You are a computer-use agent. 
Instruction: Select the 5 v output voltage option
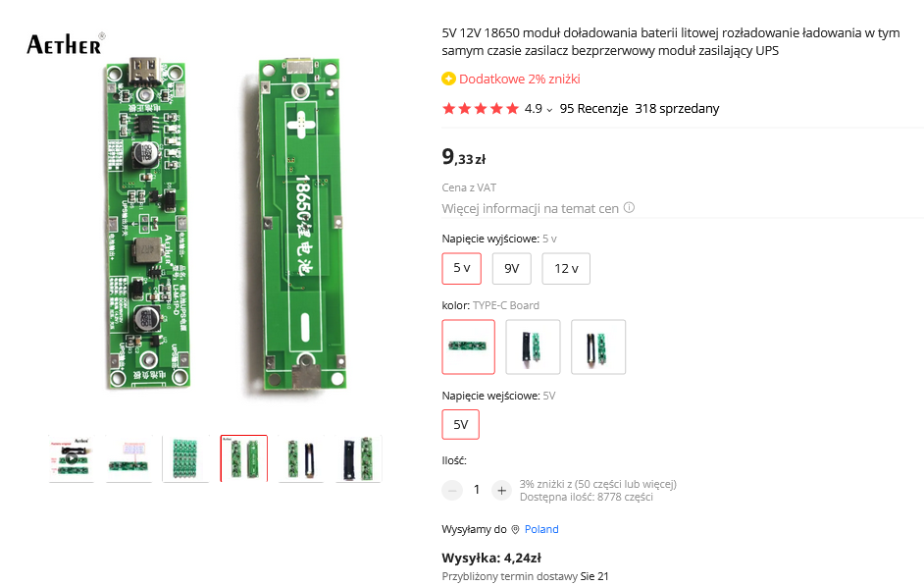click(x=461, y=268)
